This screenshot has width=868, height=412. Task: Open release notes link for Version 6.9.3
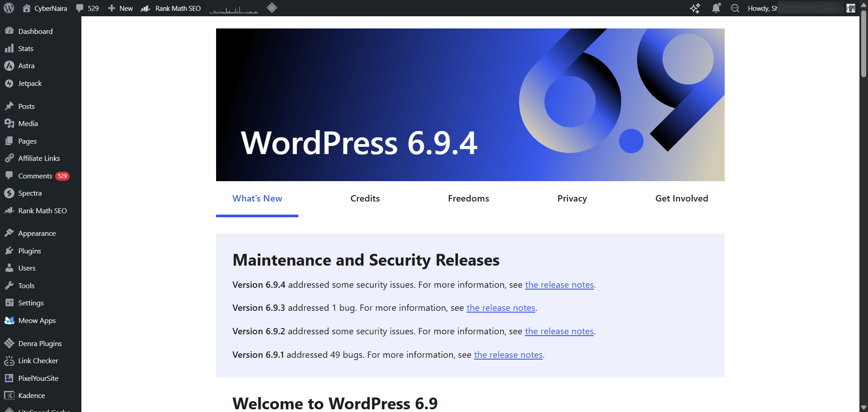click(x=501, y=308)
